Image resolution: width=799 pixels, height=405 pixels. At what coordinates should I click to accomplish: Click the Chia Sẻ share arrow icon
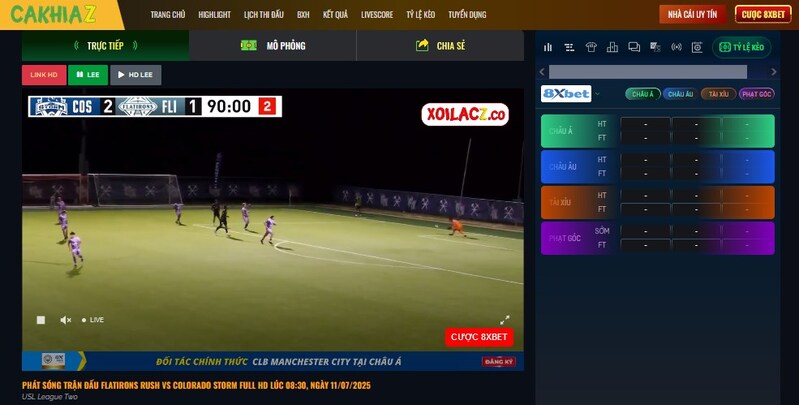click(x=422, y=45)
